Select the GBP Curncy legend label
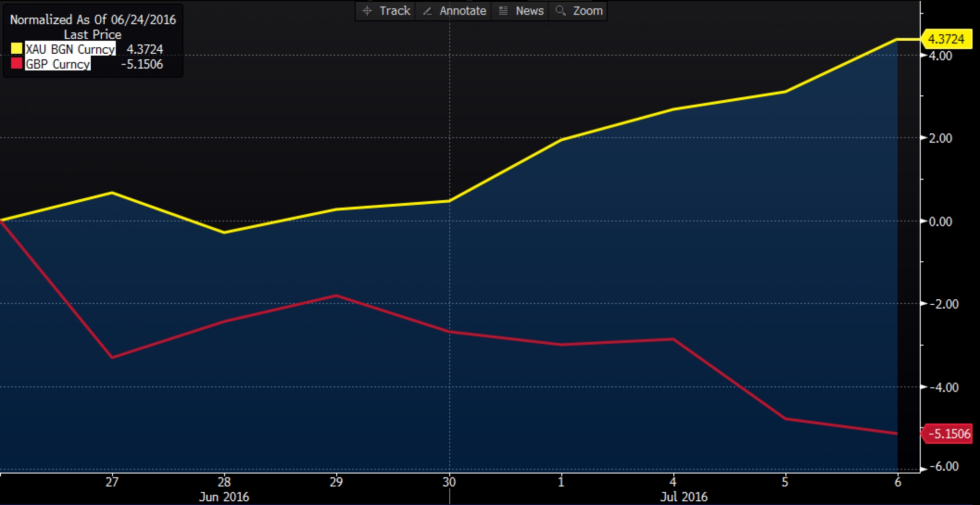 [x=58, y=64]
